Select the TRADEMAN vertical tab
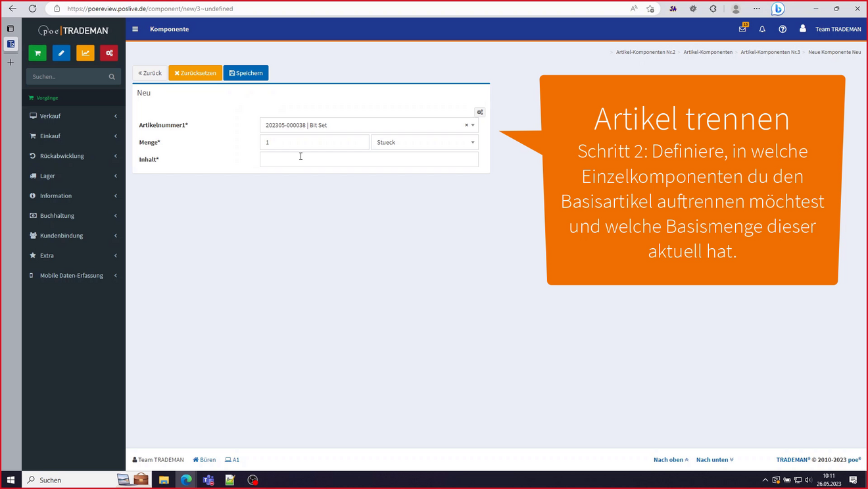The image size is (868, 489). [x=11, y=44]
